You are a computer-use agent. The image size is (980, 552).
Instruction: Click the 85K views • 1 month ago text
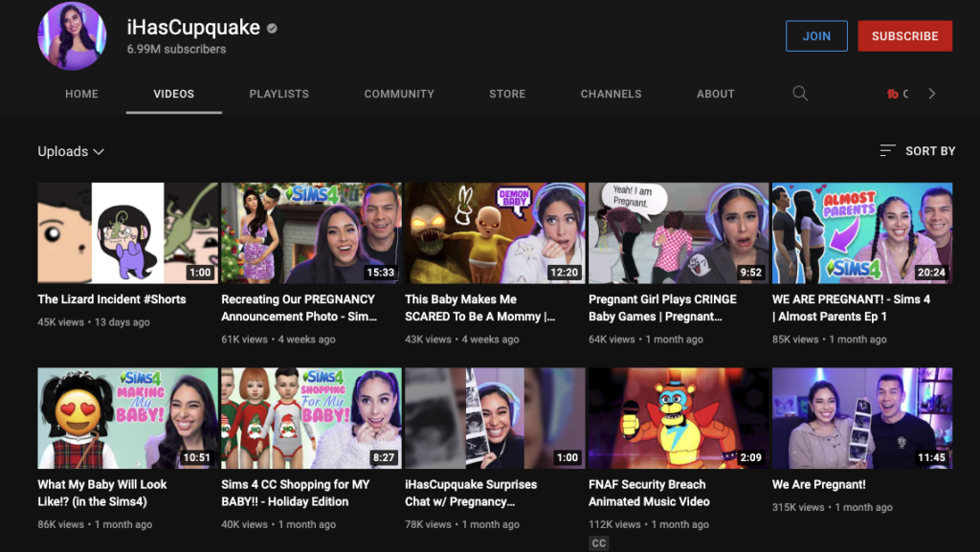point(830,339)
